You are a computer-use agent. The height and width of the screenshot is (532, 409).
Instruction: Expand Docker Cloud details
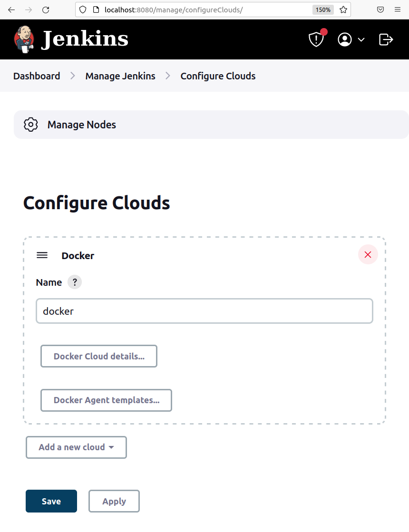(99, 356)
